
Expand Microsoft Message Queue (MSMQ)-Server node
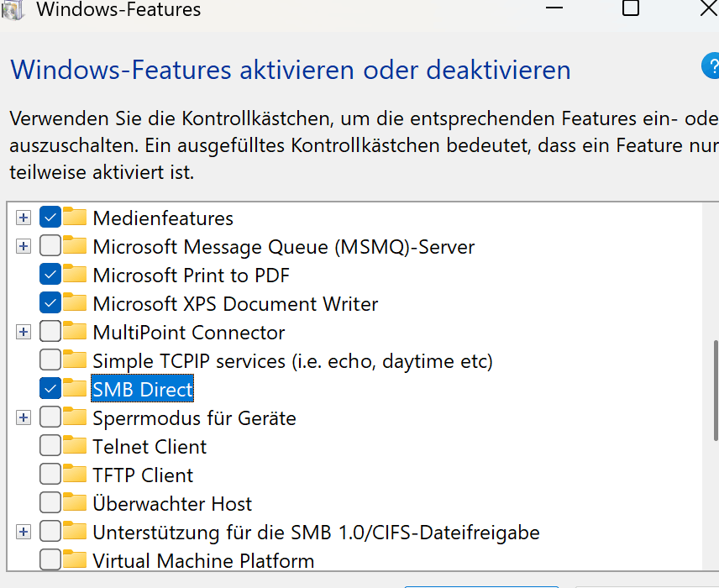click(x=24, y=247)
